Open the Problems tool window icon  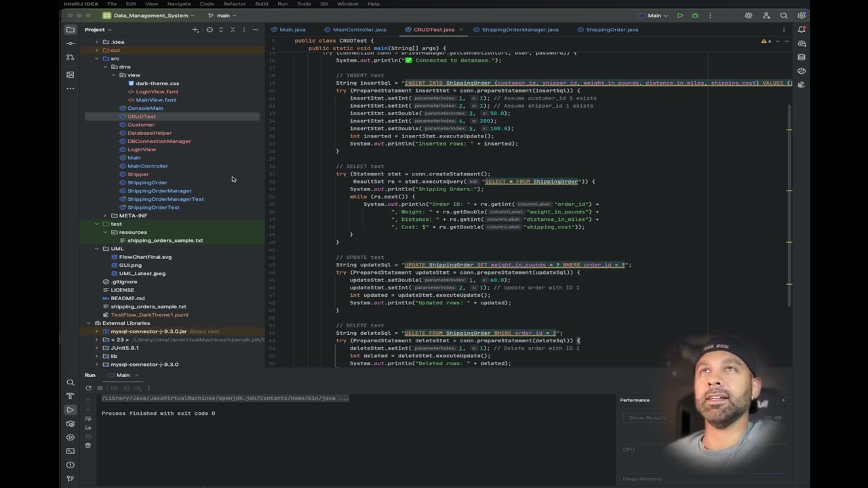coord(71,465)
